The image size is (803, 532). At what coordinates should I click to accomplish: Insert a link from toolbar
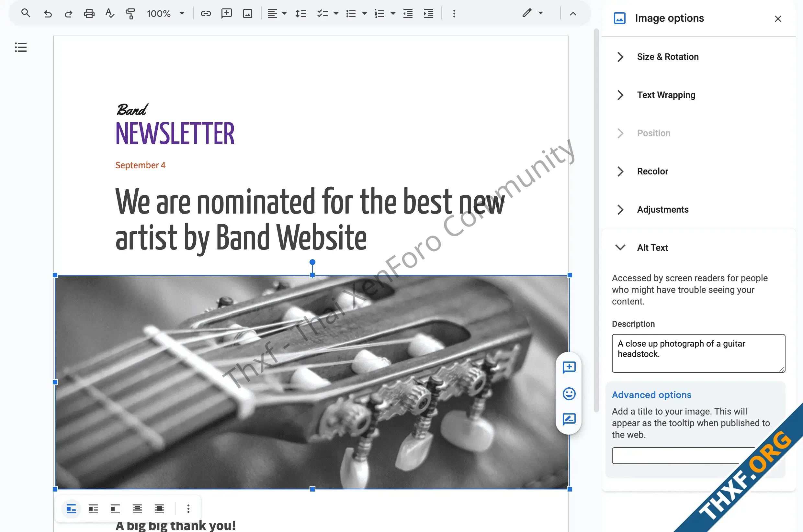(206, 14)
